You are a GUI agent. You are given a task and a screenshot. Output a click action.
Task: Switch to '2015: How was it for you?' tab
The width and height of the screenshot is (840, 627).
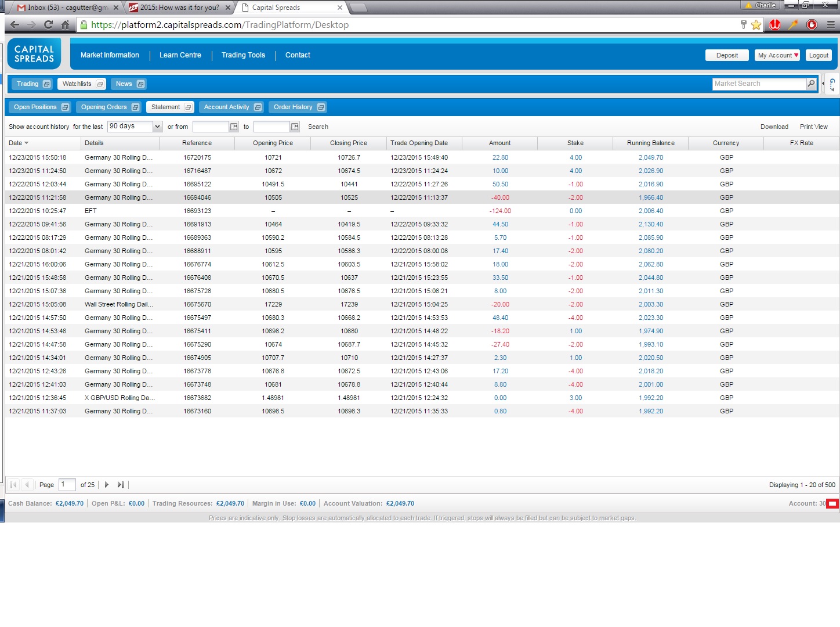pos(180,8)
